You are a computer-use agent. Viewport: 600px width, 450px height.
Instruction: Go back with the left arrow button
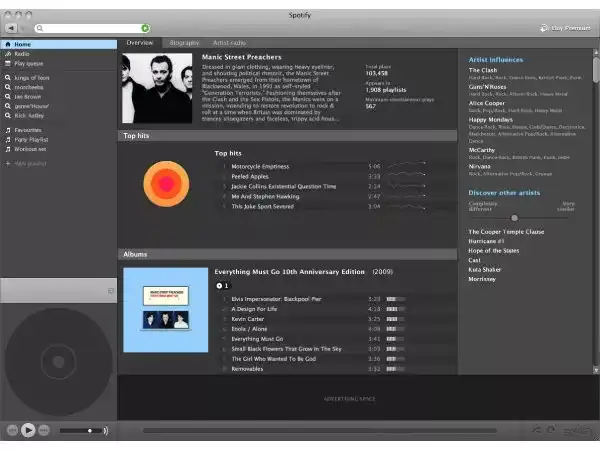tap(11, 28)
